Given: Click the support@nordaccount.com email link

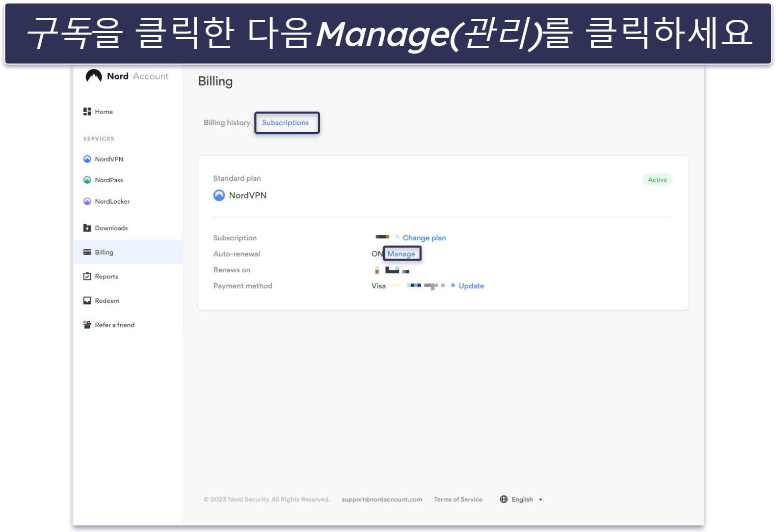Looking at the screenshot, I should tap(382, 499).
